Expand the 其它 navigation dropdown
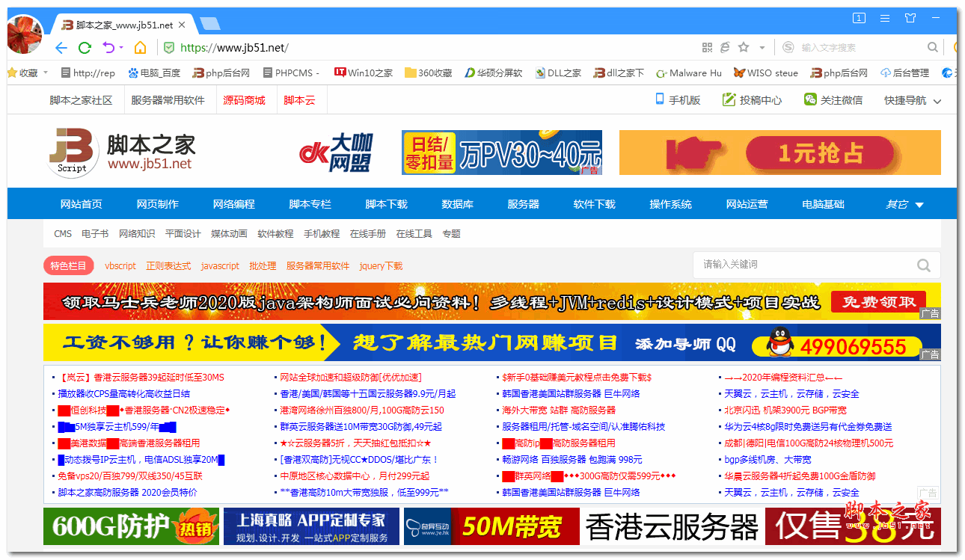The image size is (965, 560). (x=904, y=204)
